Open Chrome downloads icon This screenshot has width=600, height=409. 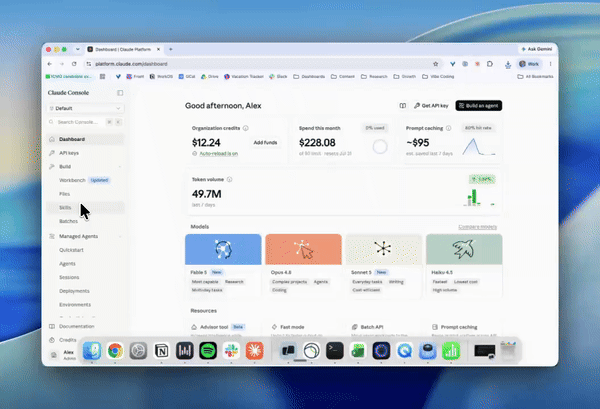click(508, 65)
